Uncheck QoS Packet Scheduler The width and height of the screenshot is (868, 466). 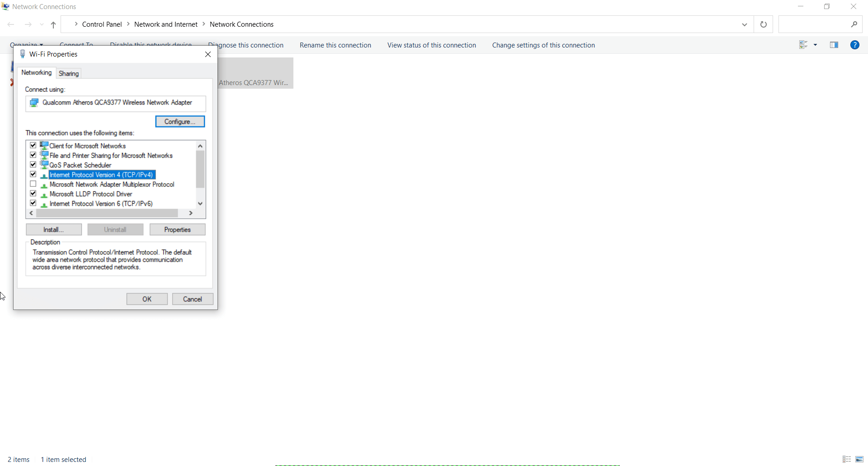pyautogui.click(x=33, y=165)
